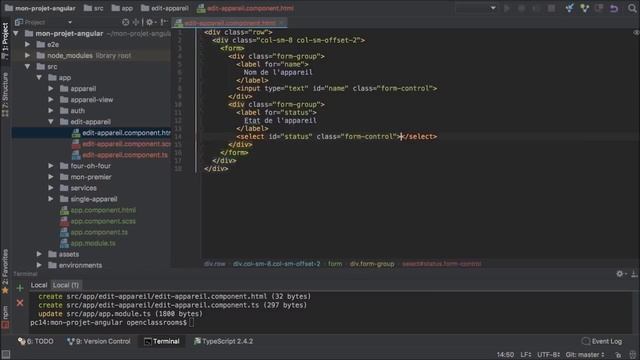Image resolution: width=640 pixels, height=360 pixels.
Task: Open the 1: Project side tool tab
Action: point(5,40)
